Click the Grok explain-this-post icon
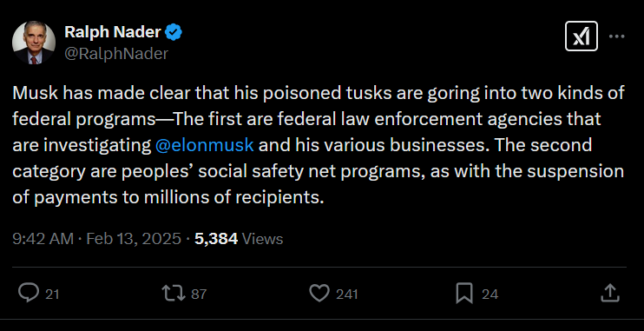This screenshot has width=644, height=331. 582,36
